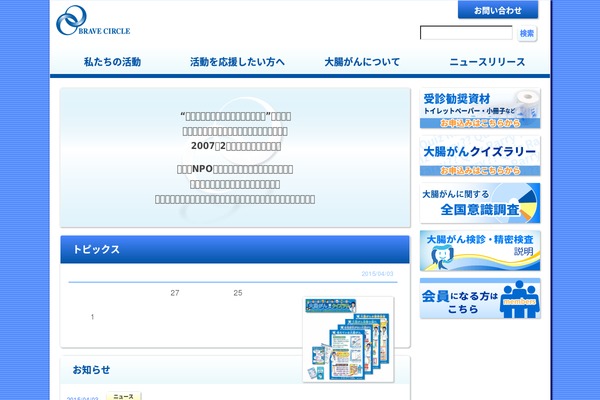Click the トピックス section header
The width and height of the screenshot is (600, 400).
click(x=235, y=249)
